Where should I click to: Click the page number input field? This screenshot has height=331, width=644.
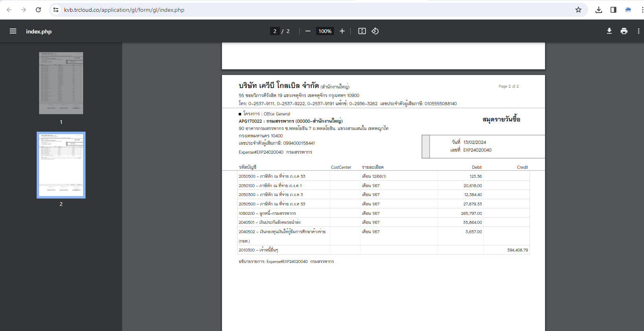tap(275, 31)
